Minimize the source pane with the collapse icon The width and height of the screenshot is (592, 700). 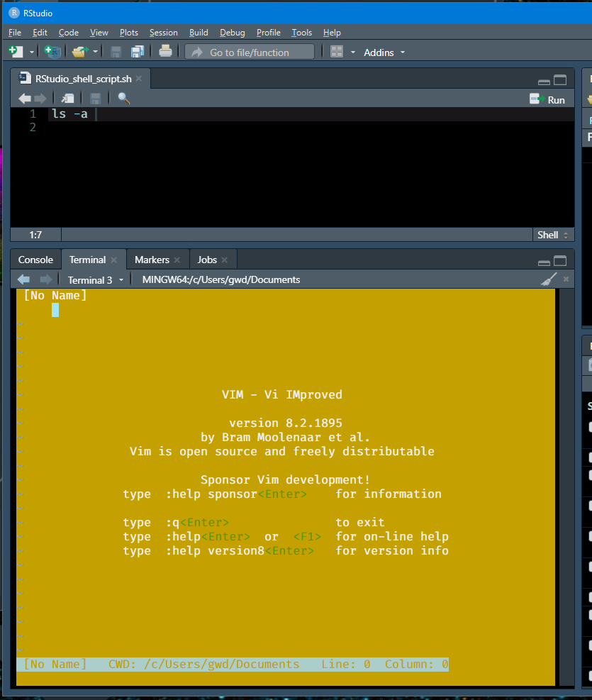[x=544, y=80]
